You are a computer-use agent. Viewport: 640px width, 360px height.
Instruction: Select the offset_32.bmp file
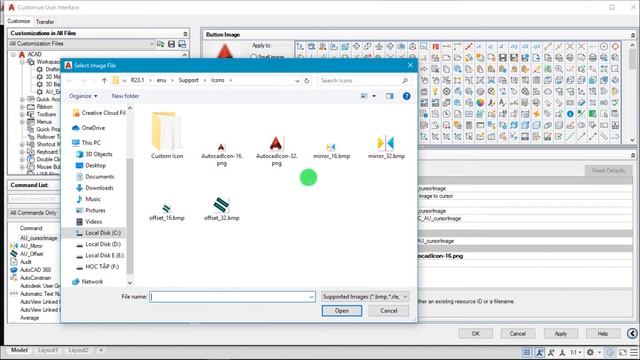[x=222, y=209]
